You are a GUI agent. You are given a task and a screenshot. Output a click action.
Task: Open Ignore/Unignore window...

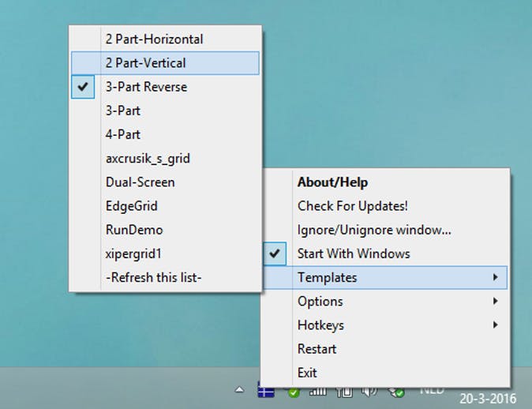point(385,230)
